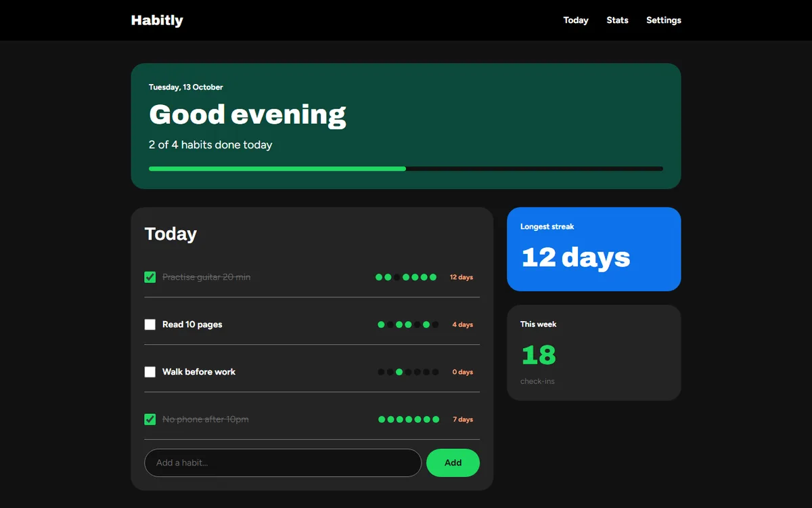Go to the Stats page
Screen dimensions: 812x508
(x=617, y=20)
